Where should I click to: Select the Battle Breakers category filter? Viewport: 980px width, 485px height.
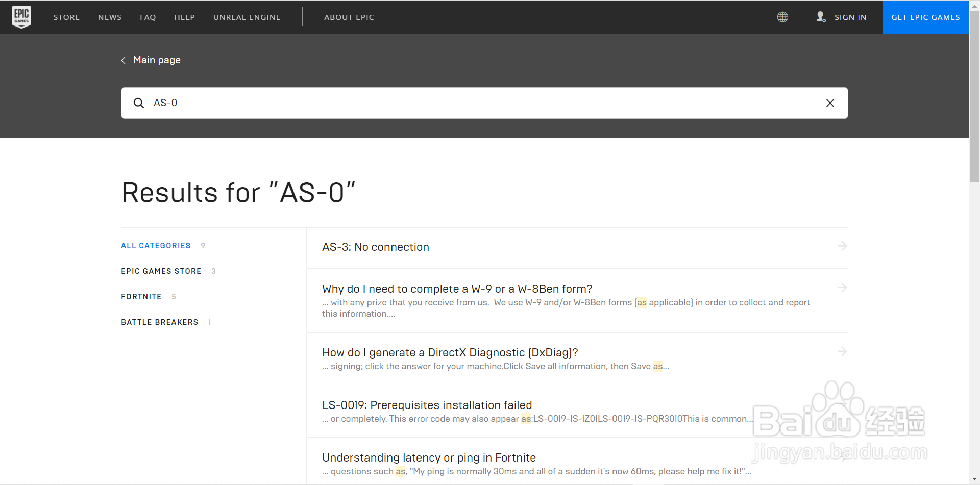pos(159,322)
